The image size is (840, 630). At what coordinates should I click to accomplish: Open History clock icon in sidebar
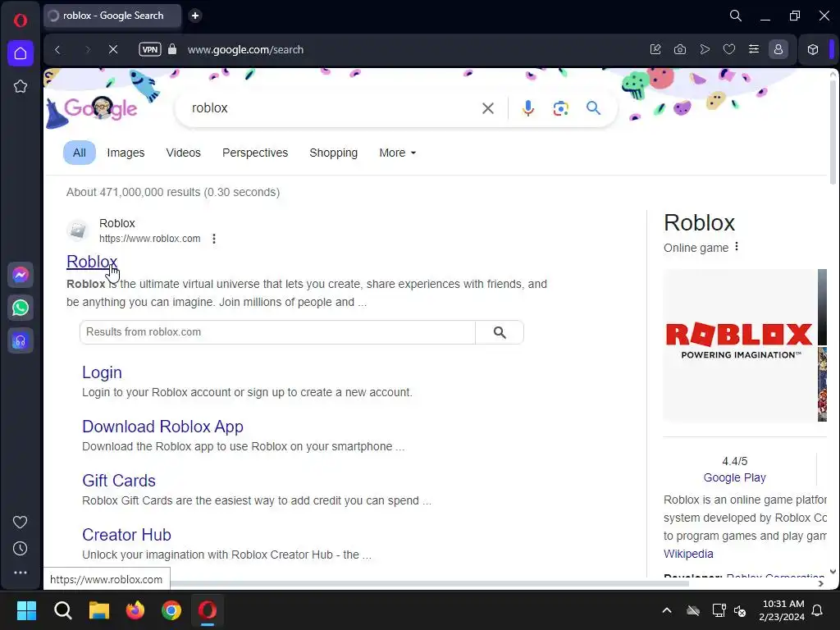click(21, 548)
